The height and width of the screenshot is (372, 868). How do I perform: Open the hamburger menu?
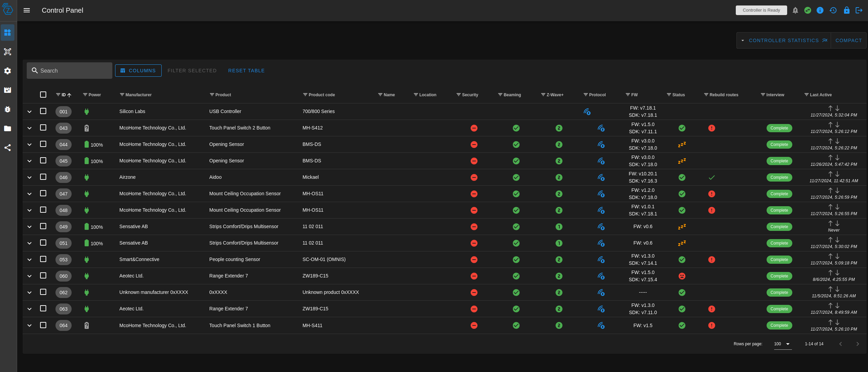(27, 10)
